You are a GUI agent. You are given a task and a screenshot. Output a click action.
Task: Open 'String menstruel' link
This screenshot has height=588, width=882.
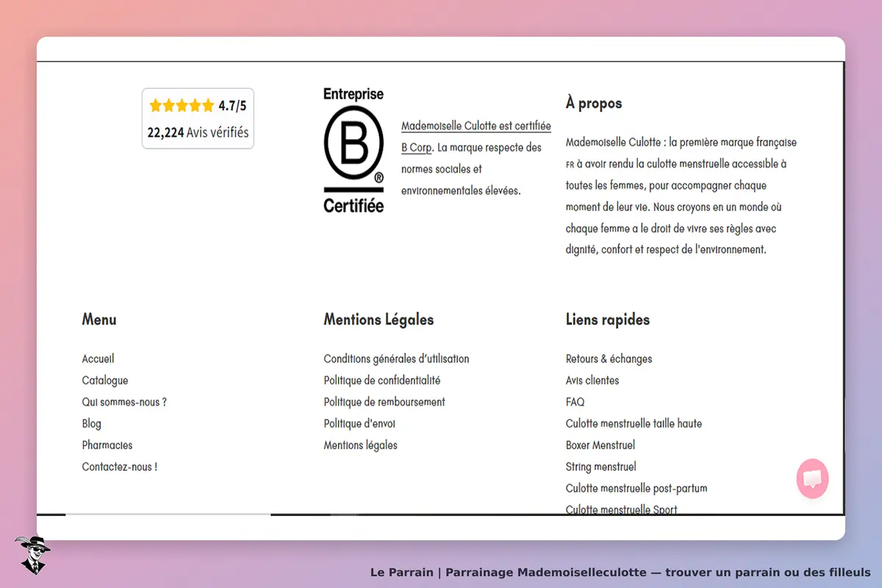click(x=600, y=467)
